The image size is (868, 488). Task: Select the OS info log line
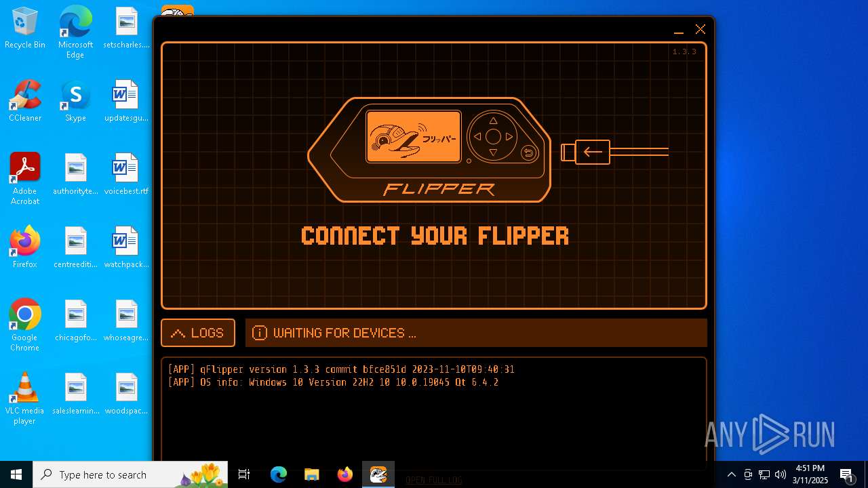point(333,382)
